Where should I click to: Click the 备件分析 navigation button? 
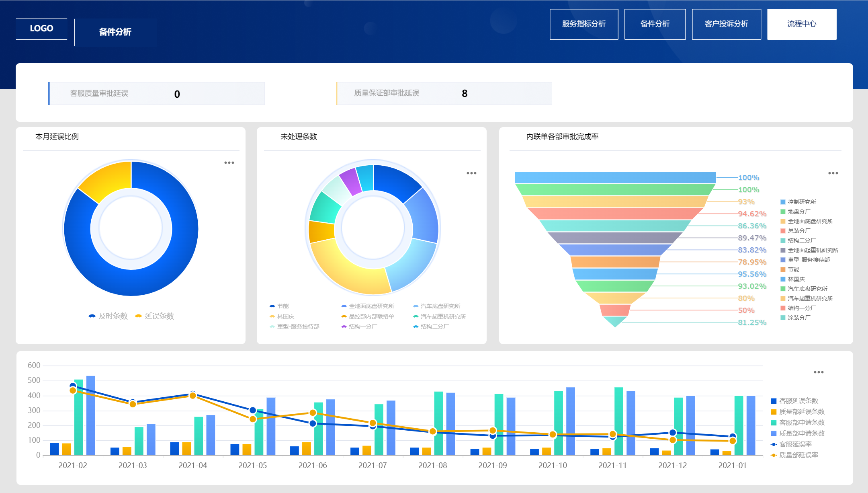click(x=655, y=24)
